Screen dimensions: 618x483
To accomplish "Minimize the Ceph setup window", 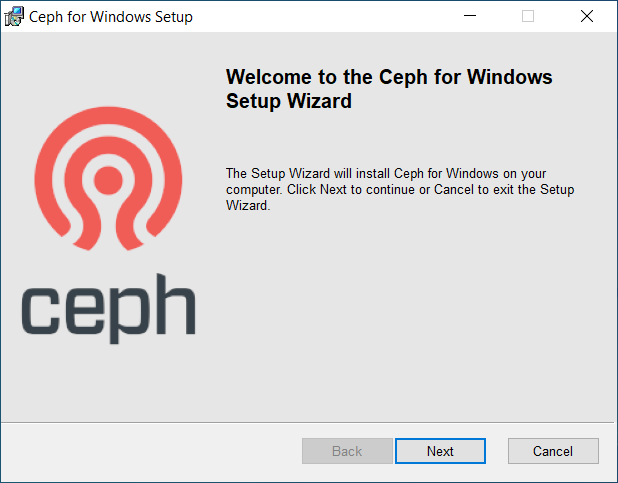I will click(x=470, y=16).
